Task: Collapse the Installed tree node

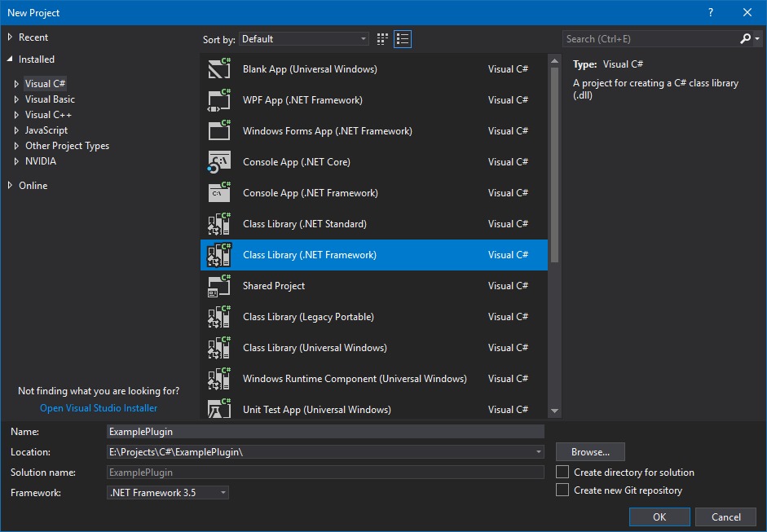Action: coord(10,59)
